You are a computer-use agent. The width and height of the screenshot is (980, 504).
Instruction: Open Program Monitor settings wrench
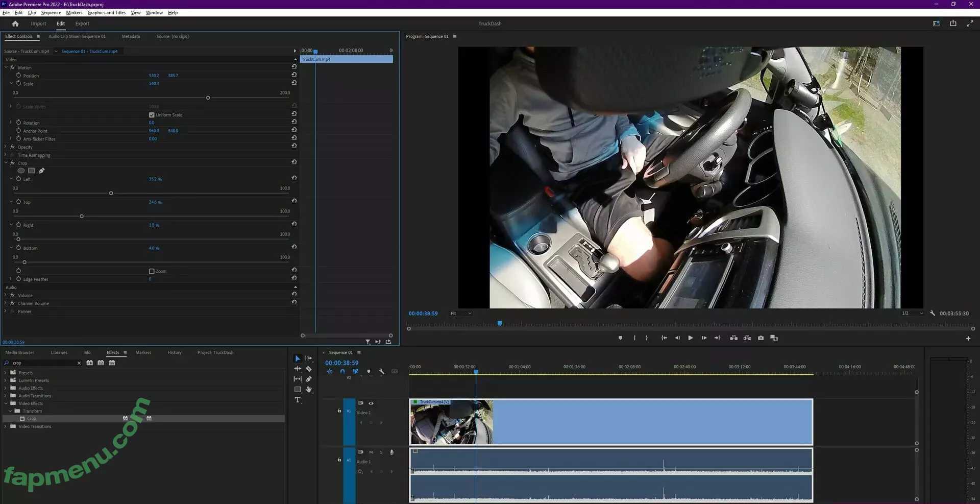click(933, 314)
